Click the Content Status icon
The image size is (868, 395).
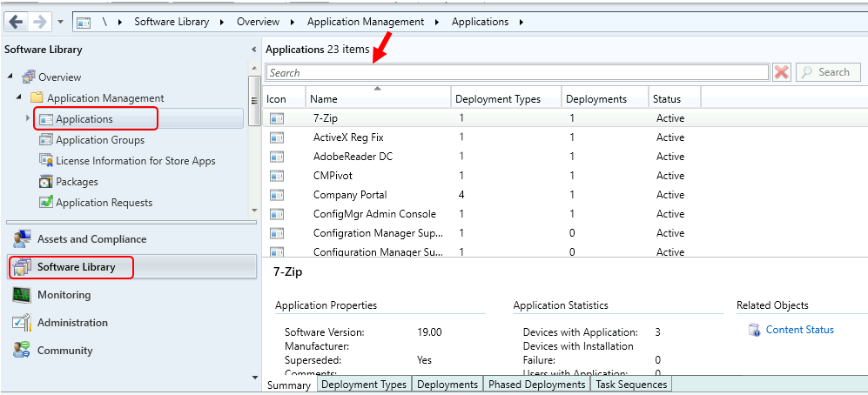point(754,331)
